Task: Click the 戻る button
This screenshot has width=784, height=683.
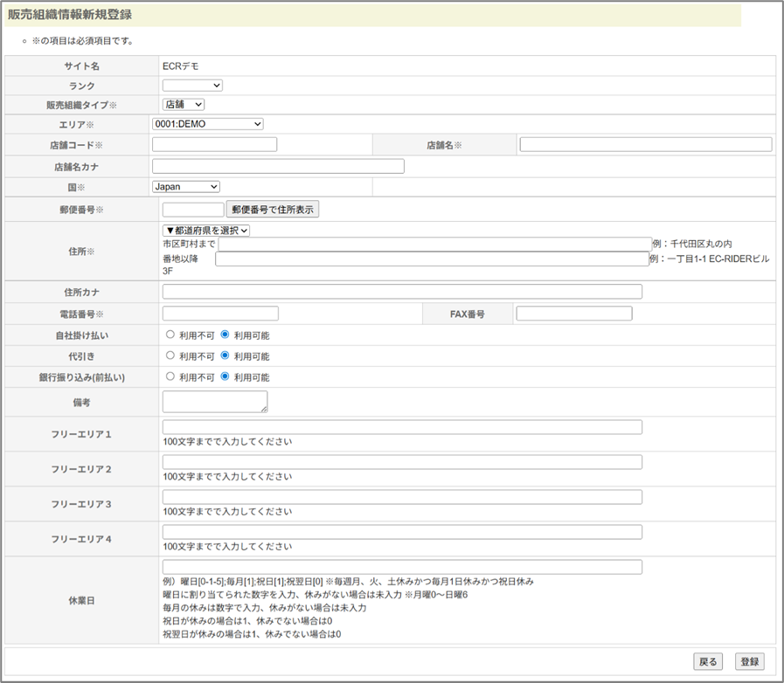Action: (708, 662)
